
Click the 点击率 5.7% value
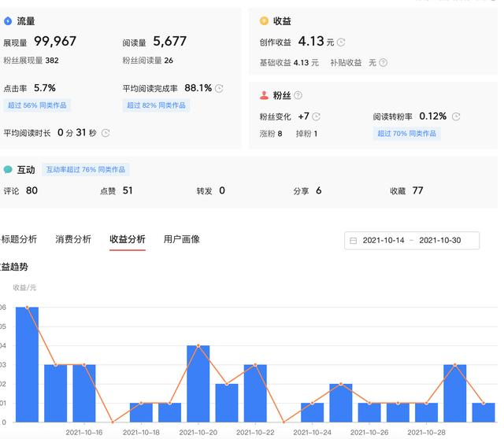click(x=45, y=88)
